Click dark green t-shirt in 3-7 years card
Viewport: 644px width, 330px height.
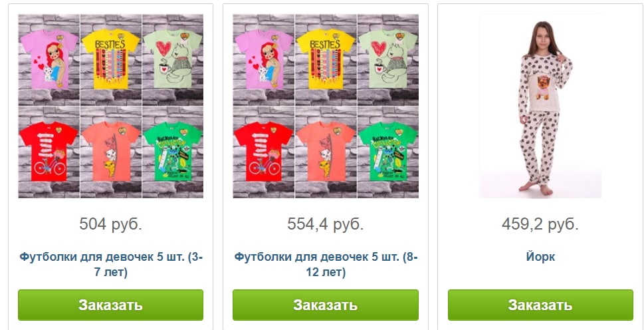[173, 151]
